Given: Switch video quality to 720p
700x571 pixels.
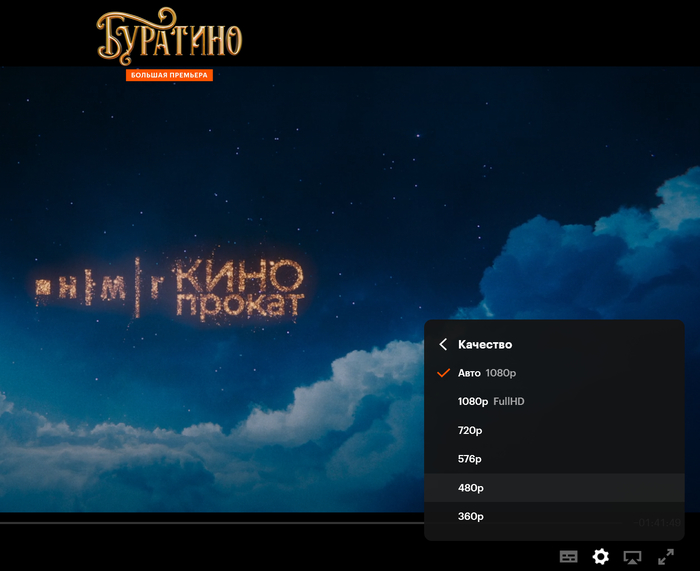Looking at the screenshot, I should click(x=554, y=430).
